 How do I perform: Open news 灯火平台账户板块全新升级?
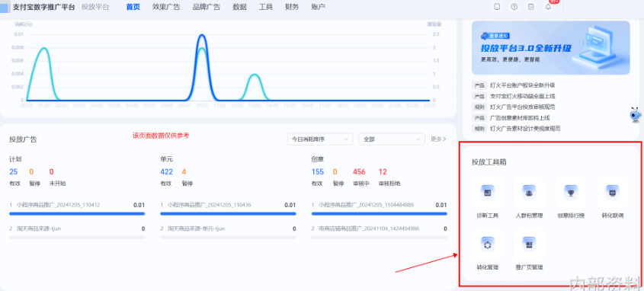pos(522,85)
